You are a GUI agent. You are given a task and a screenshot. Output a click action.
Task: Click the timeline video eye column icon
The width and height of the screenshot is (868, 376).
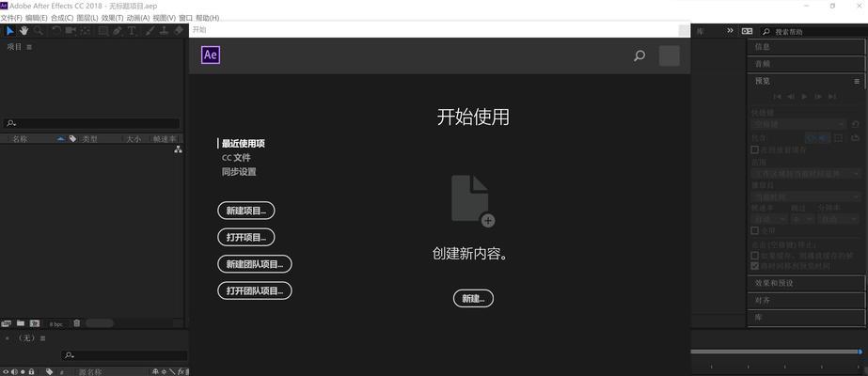click(6, 371)
